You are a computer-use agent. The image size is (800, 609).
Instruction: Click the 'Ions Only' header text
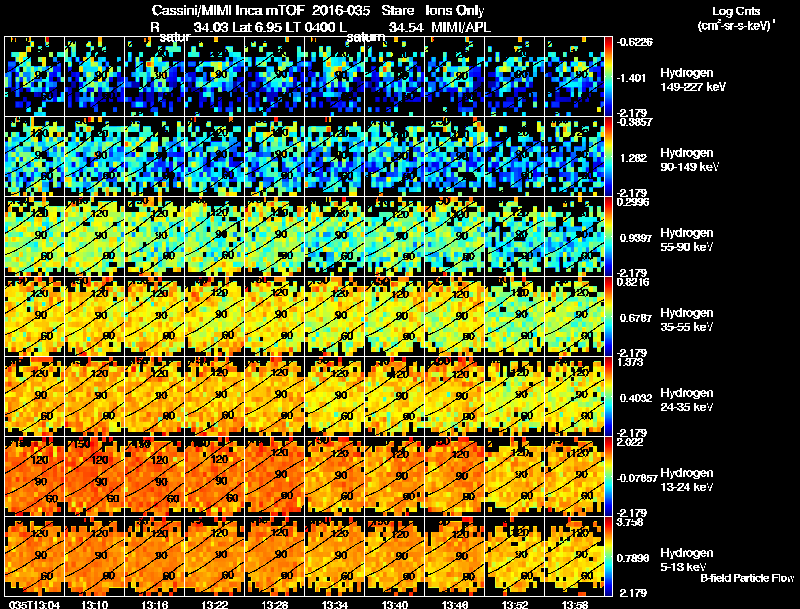[454, 11]
